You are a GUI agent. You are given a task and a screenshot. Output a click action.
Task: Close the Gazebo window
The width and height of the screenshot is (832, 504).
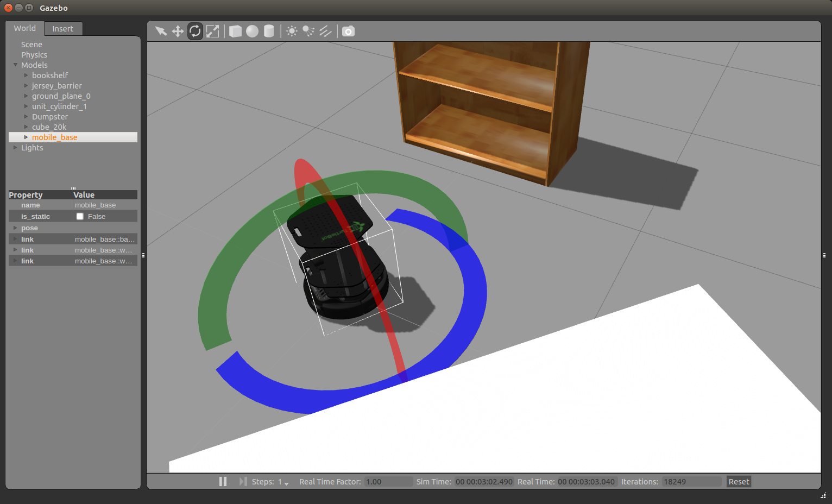tap(8, 8)
